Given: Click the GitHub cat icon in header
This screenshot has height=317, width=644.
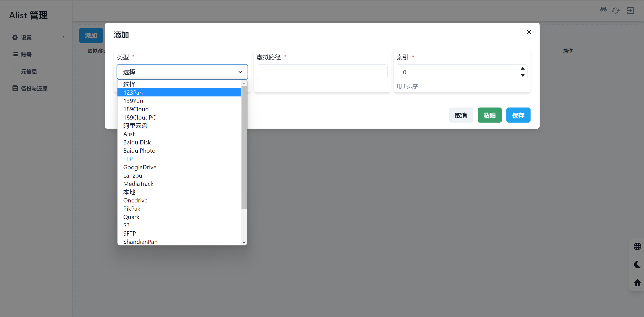Looking at the screenshot, I should 603,10.
